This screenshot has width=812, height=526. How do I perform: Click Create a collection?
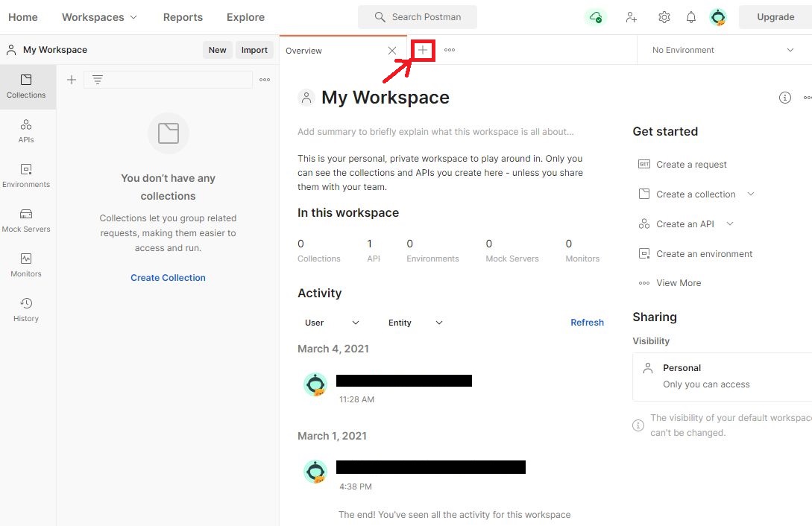[696, 194]
